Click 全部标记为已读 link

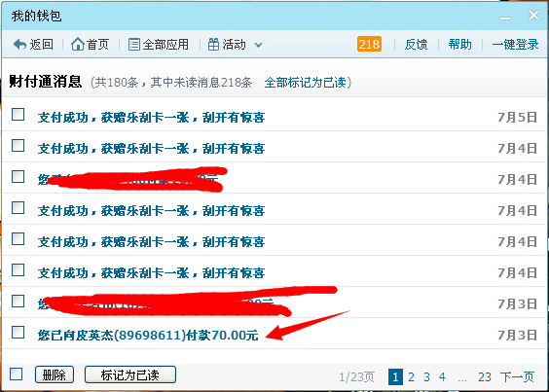point(306,83)
